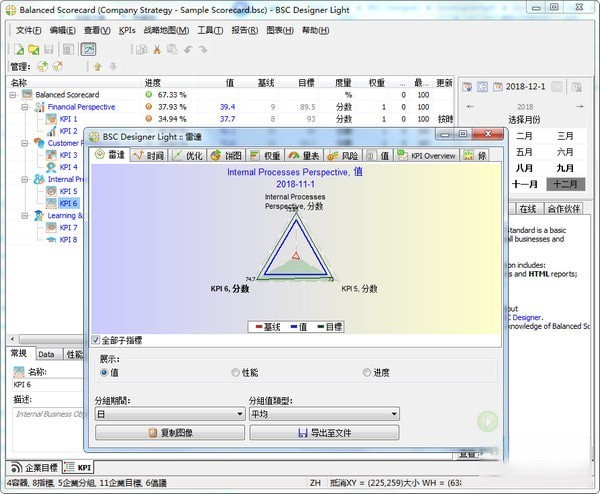Open the BSC Designer link

[527, 317]
